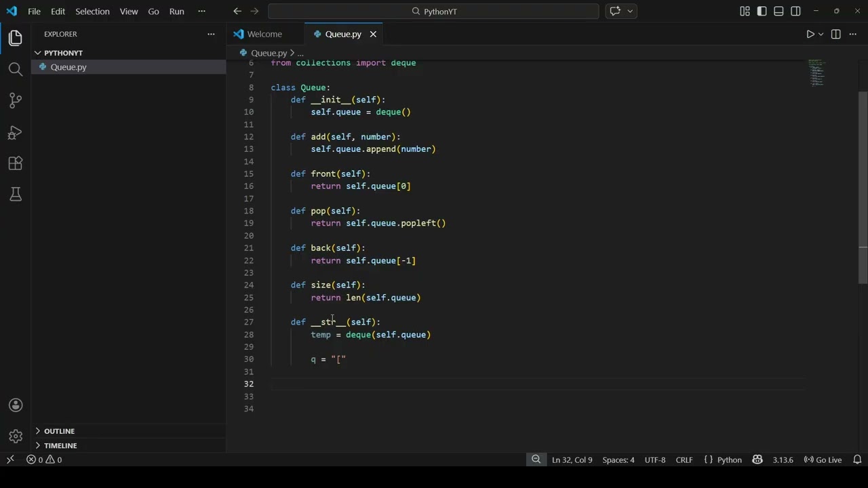Toggle the primary side bar
This screenshot has width=868, height=488.
[x=762, y=11]
